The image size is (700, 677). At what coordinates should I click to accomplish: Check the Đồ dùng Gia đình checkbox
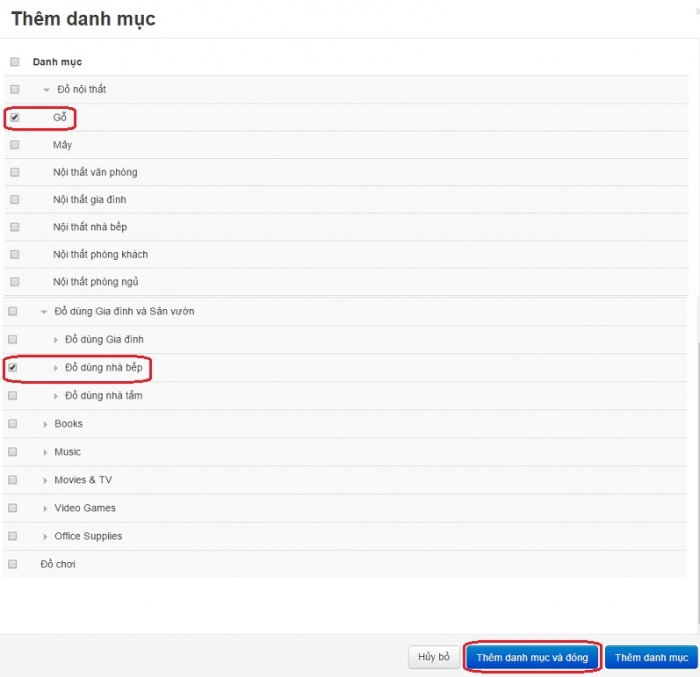pyautogui.click(x=12, y=339)
